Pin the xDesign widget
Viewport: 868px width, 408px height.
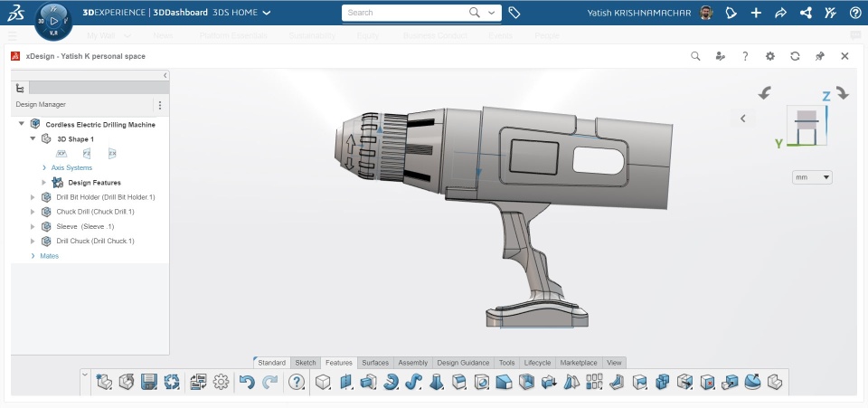pyautogui.click(x=820, y=56)
